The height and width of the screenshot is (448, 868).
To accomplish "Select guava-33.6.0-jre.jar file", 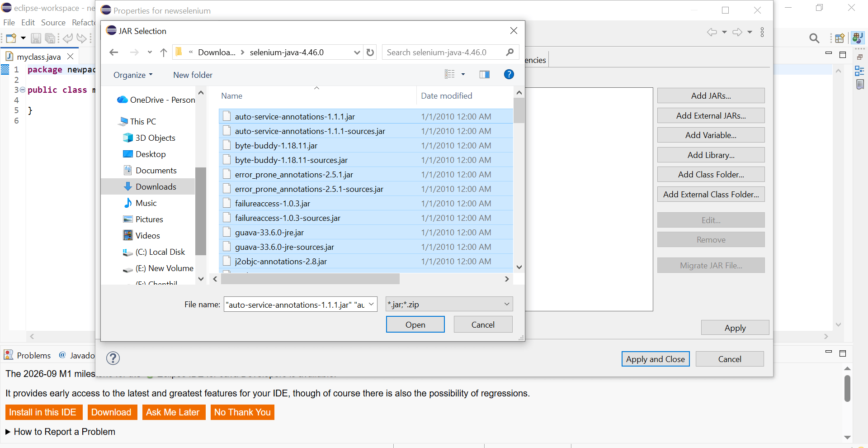I will point(366,233).
